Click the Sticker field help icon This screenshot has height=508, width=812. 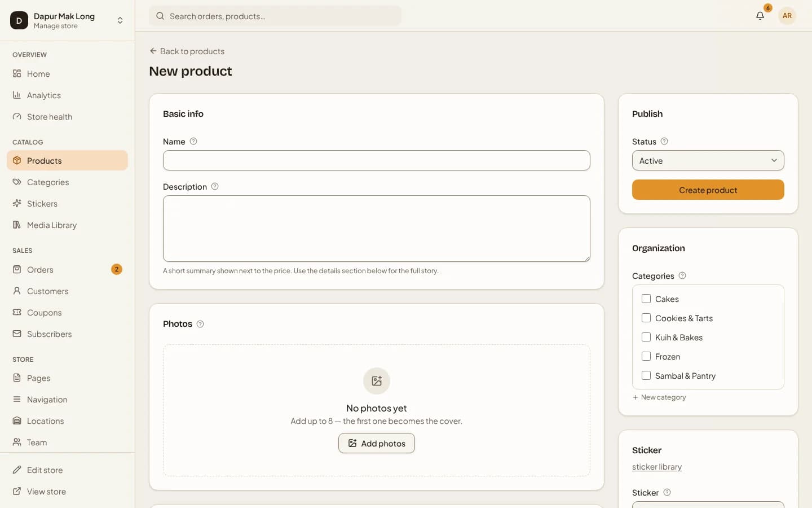667,492
